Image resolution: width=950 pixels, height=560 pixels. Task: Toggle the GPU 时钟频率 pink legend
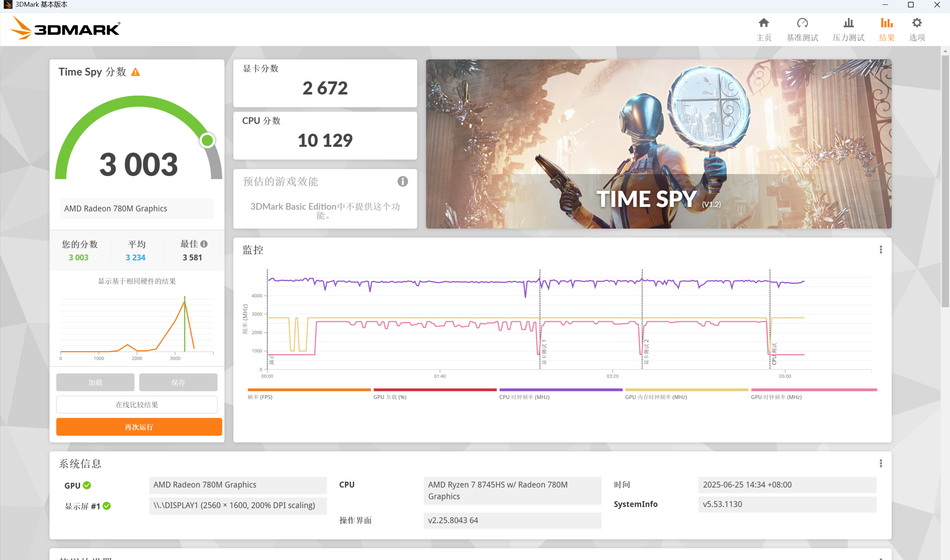point(814,394)
